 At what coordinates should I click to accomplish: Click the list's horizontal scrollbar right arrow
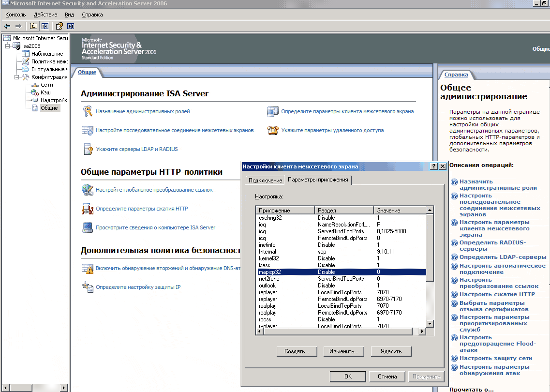(x=422, y=332)
